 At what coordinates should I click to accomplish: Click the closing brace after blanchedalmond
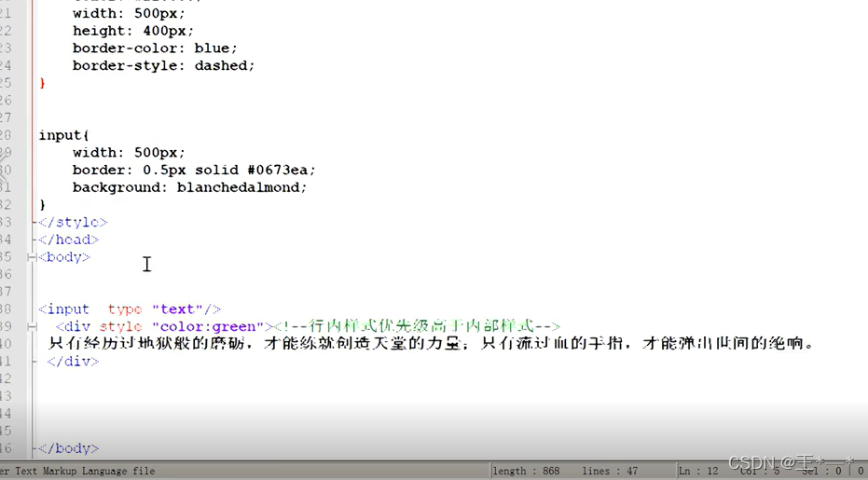point(42,205)
